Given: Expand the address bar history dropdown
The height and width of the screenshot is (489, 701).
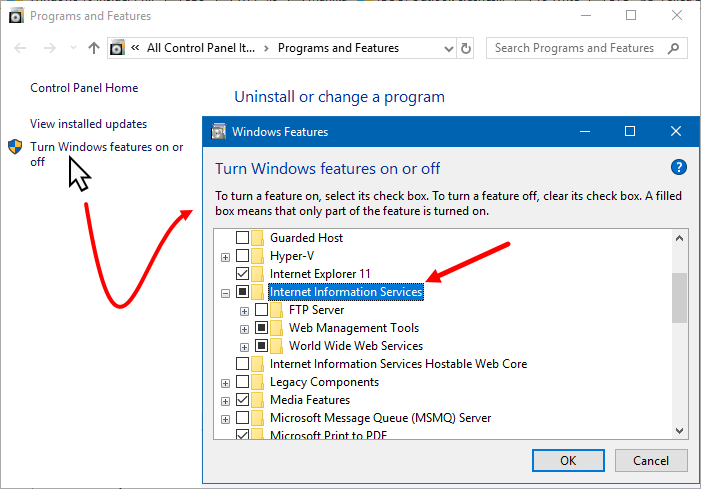Looking at the screenshot, I should point(448,48).
